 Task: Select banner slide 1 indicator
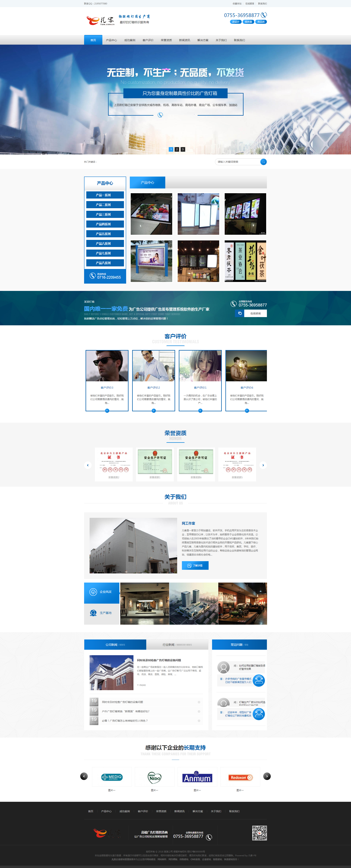(171, 149)
